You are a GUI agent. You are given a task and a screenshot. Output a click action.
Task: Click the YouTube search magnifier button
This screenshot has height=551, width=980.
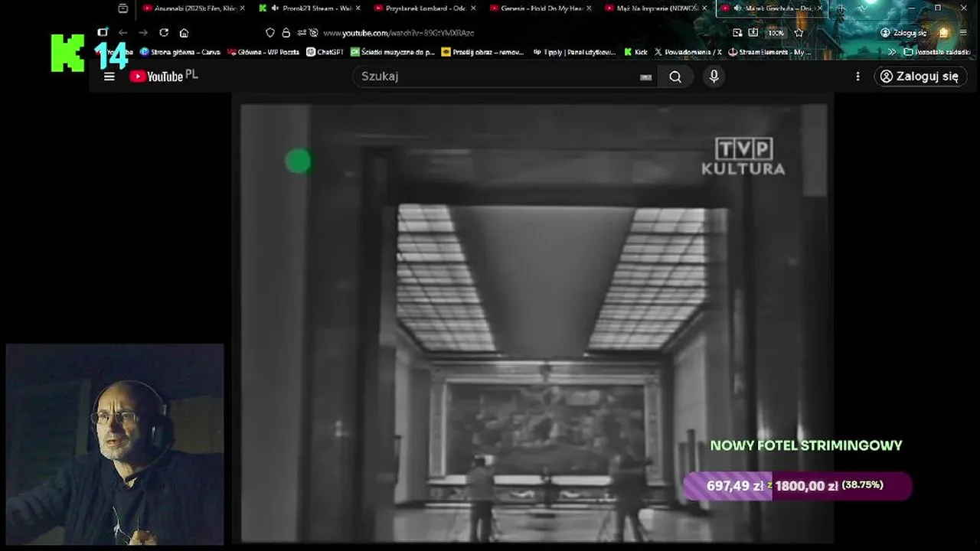pos(675,77)
